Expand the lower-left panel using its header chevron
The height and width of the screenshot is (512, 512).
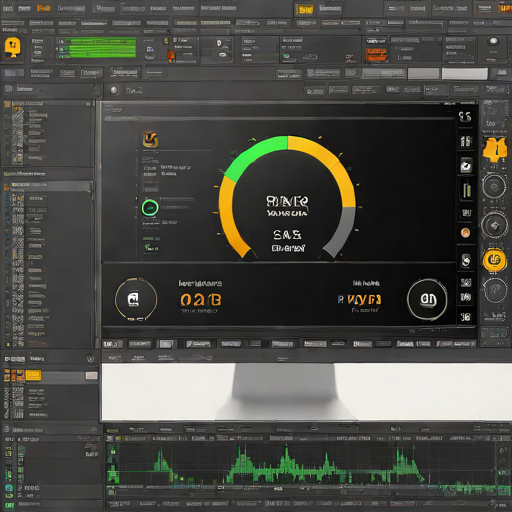tap(91, 359)
